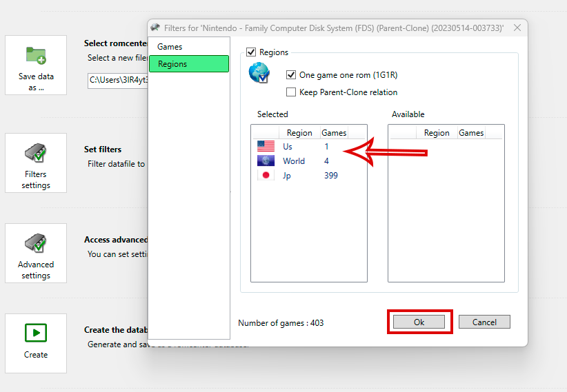Select the World flag icon
The height and width of the screenshot is (392, 567).
[x=266, y=161]
